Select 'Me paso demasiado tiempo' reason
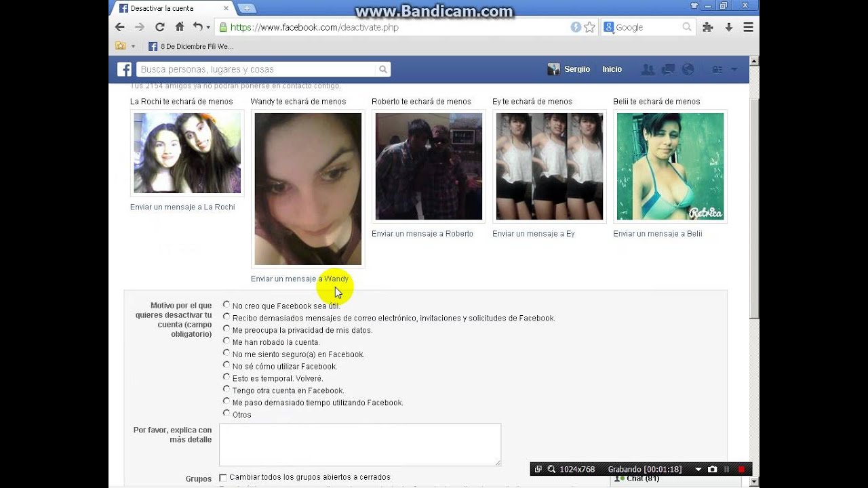Viewport: 868px width, 488px height. click(226, 401)
